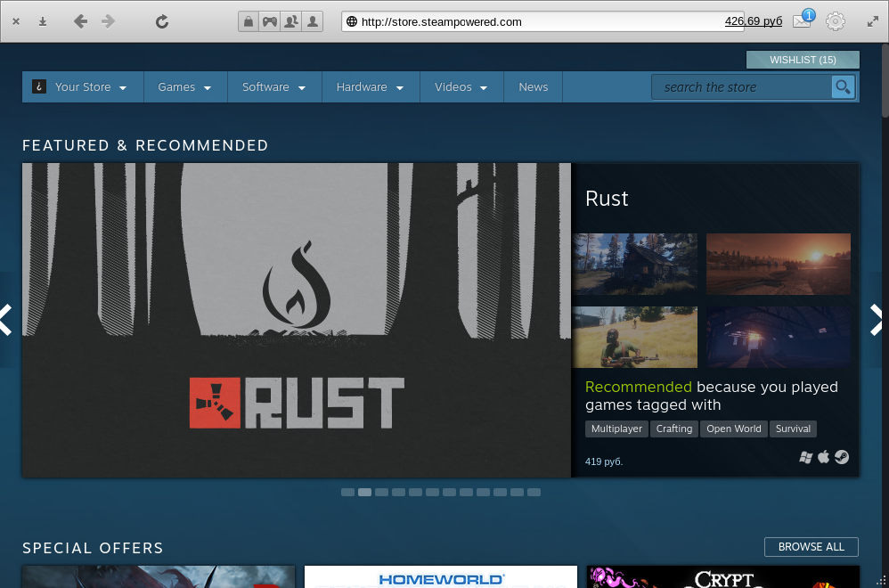Go forward with the right arrow icon

[x=109, y=21]
